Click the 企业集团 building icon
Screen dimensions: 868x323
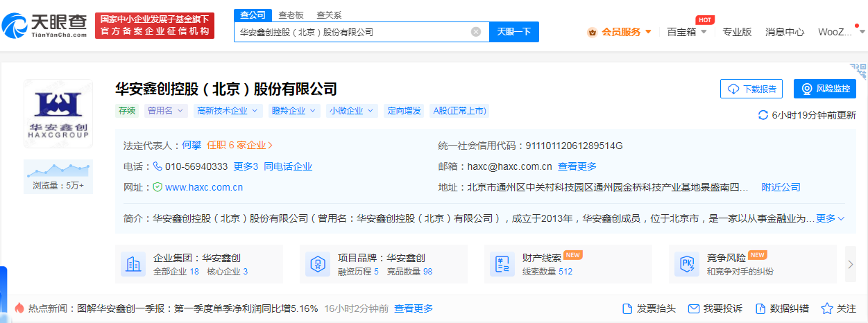click(x=133, y=263)
